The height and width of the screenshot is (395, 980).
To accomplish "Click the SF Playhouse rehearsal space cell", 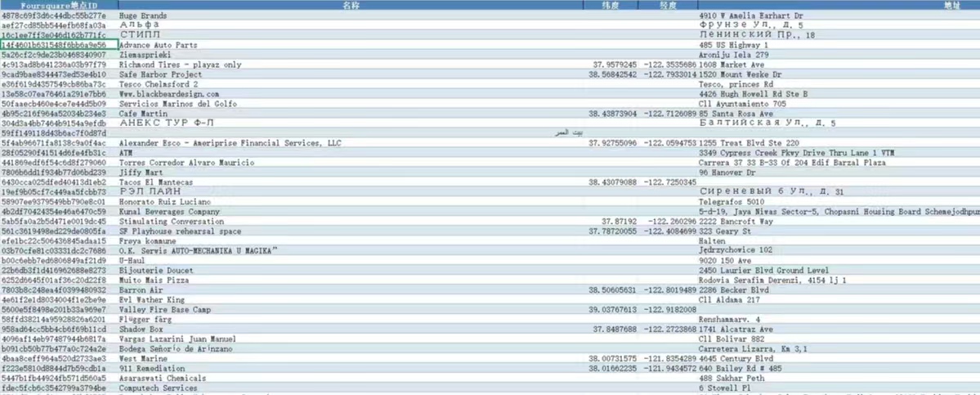I will (x=350, y=231).
